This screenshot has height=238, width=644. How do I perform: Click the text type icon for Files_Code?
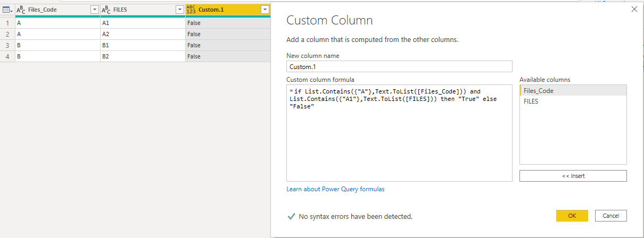21,10
